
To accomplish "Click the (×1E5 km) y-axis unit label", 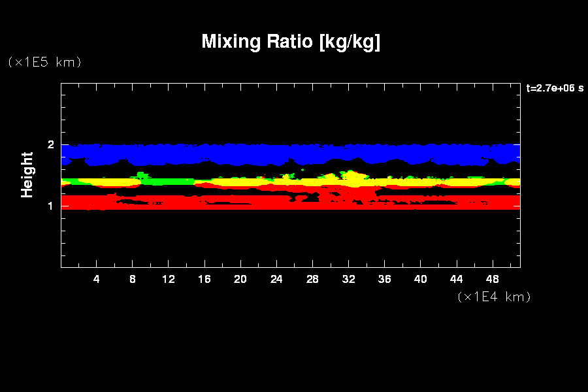I will pyautogui.click(x=44, y=62).
